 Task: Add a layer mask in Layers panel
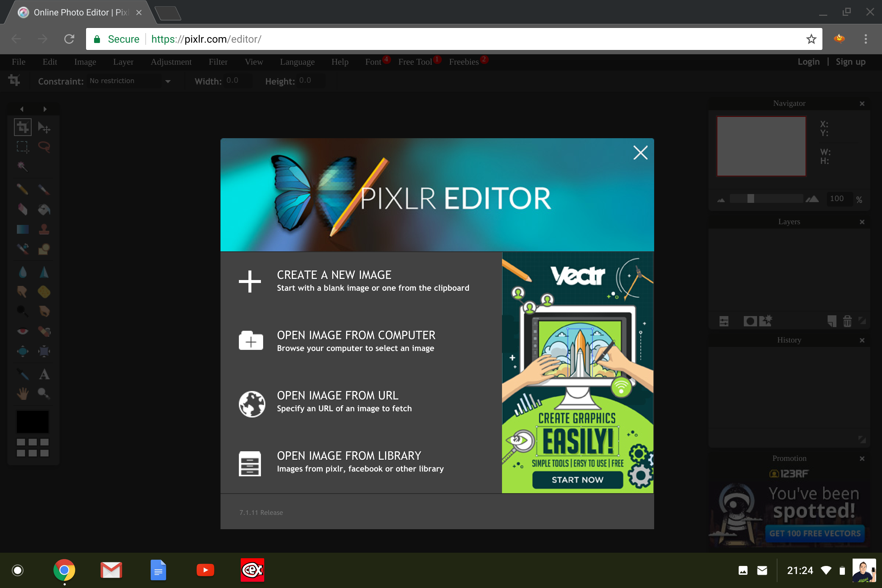[750, 321]
